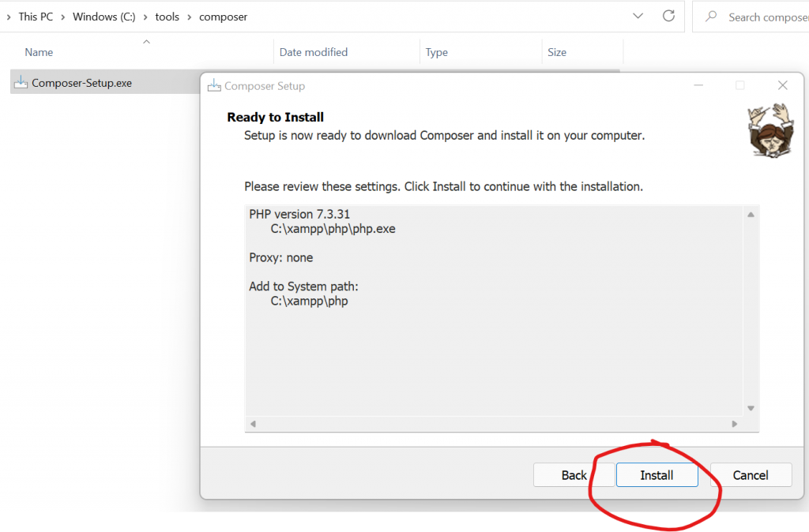Navigate to the tools folder breadcrumb

[x=167, y=17]
